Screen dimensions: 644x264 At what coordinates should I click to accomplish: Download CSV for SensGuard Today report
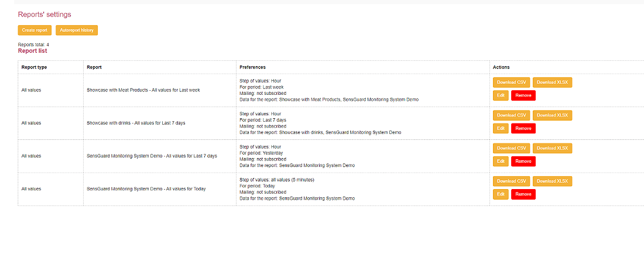511,181
